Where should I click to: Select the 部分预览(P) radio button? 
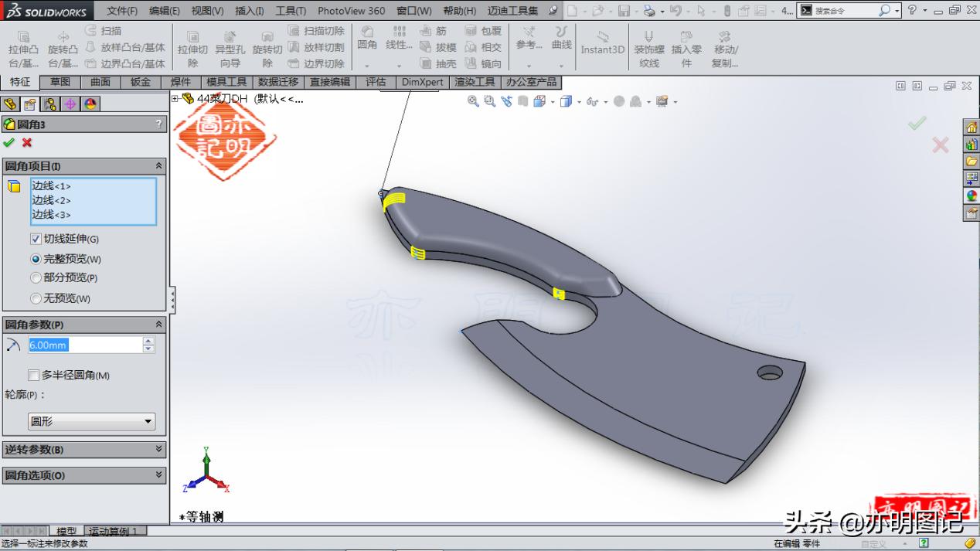tap(36, 278)
